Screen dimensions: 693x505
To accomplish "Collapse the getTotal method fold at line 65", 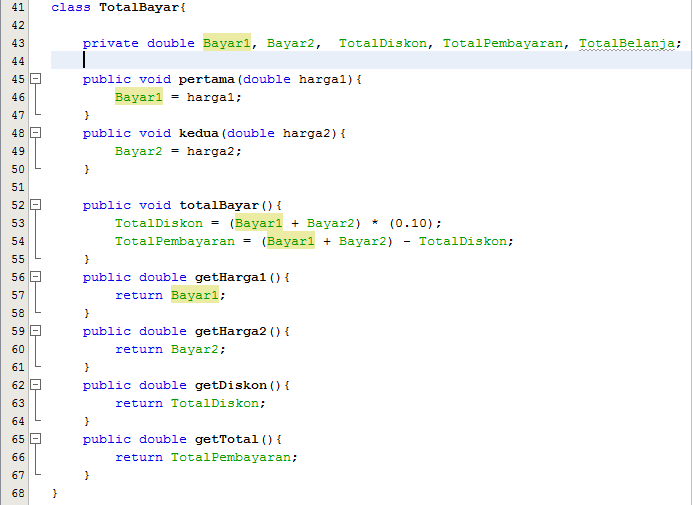I will pos(35,439).
